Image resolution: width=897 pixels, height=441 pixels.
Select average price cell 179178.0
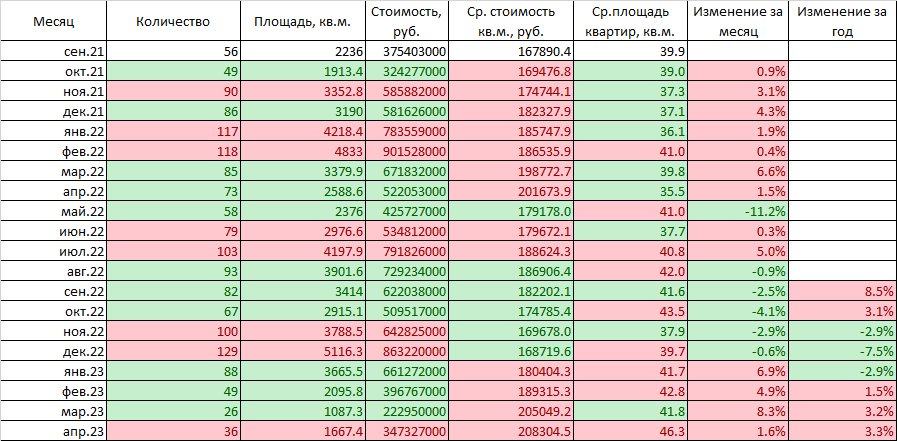(510, 212)
